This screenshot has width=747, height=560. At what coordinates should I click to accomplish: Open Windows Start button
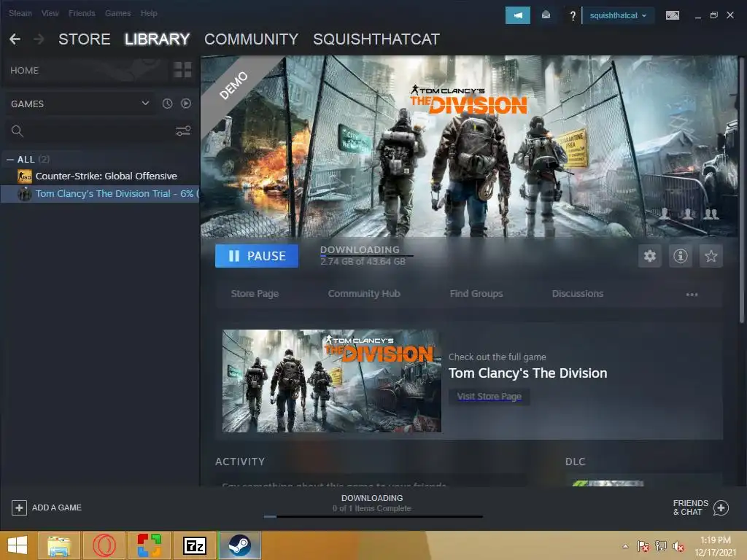pyautogui.click(x=18, y=545)
